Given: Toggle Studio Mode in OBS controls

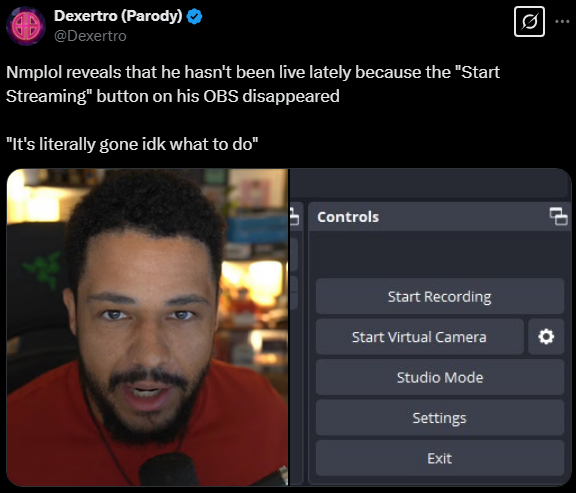Looking at the screenshot, I should tap(440, 377).
